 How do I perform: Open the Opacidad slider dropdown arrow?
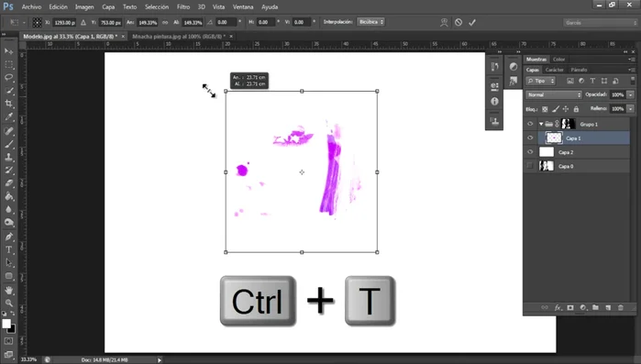tap(631, 94)
